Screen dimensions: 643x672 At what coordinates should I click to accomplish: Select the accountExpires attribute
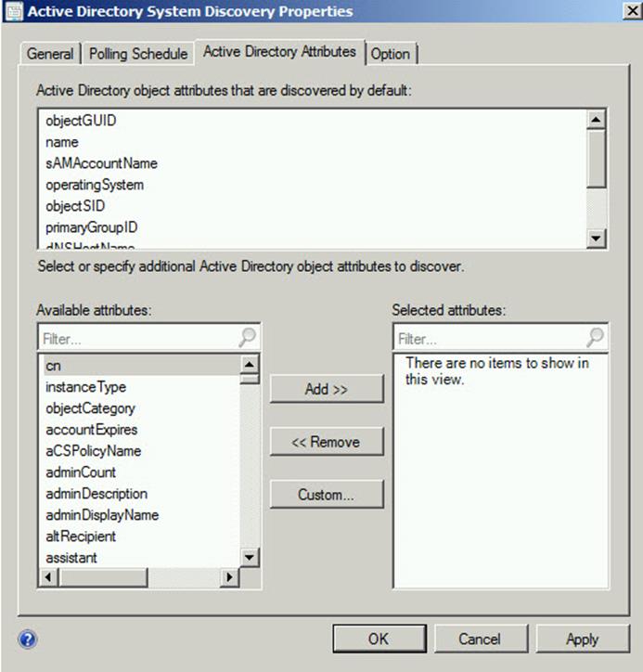(x=92, y=430)
